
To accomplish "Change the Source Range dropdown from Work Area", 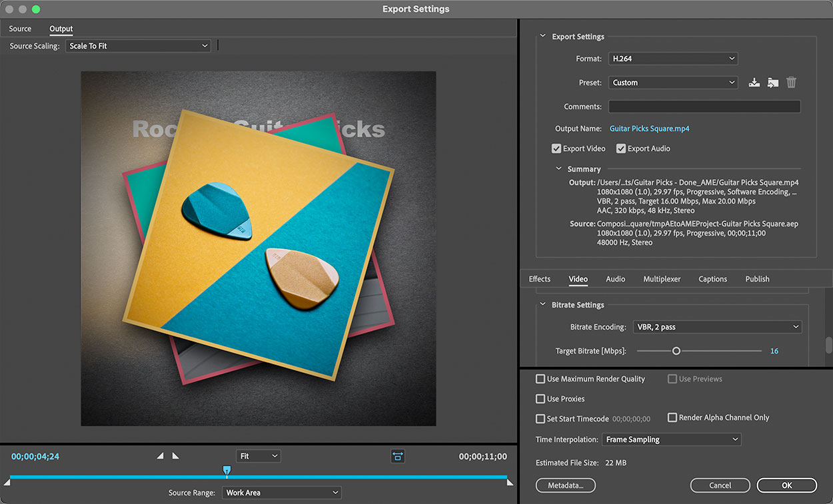I will coord(281,493).
